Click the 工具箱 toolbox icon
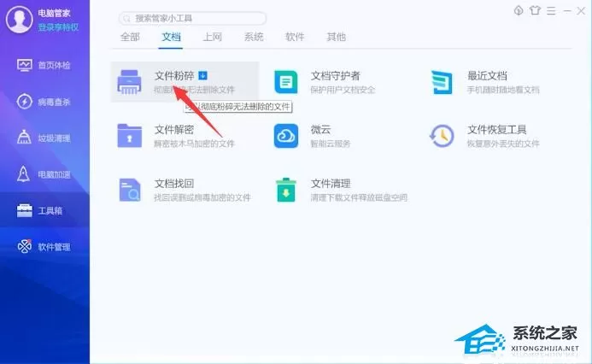The height and width of the screenshot is (364, 592). (x=25, y=210)
